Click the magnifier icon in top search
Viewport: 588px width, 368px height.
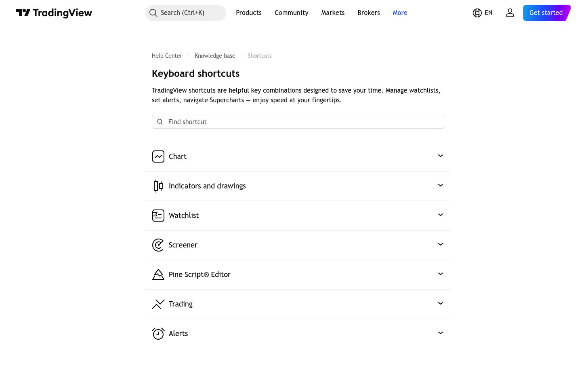coord(153,13)
